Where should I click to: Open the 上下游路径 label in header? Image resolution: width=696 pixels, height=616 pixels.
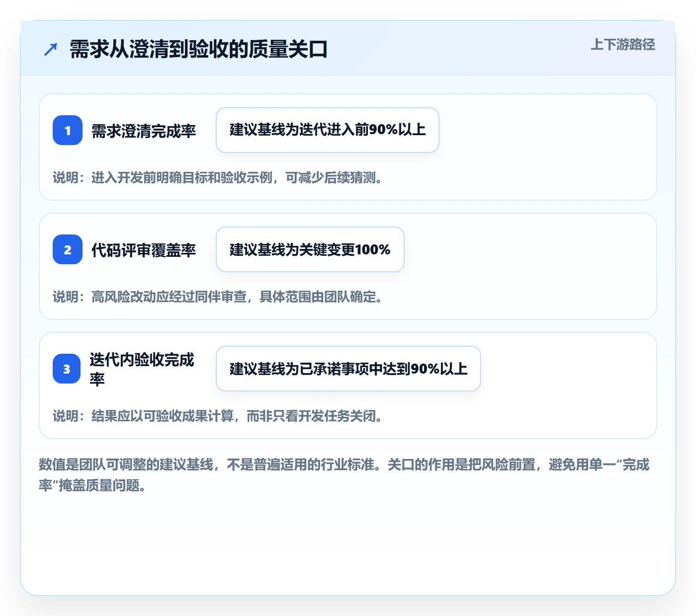pyautogui.click(x=623, y=44)
